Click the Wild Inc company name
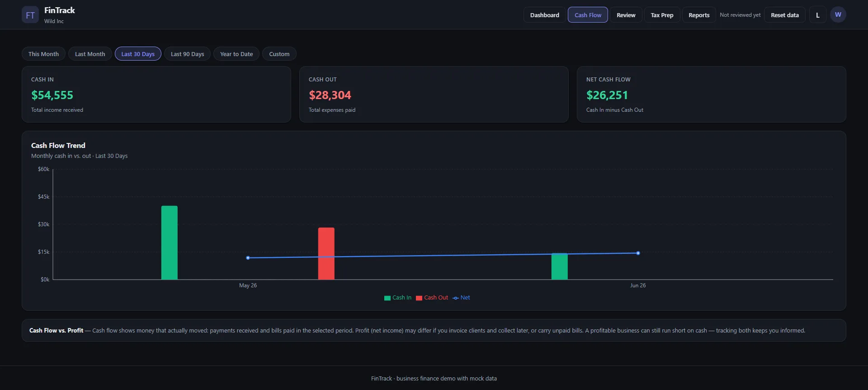Viewport: 868px width, 390px height. point(54,21)
